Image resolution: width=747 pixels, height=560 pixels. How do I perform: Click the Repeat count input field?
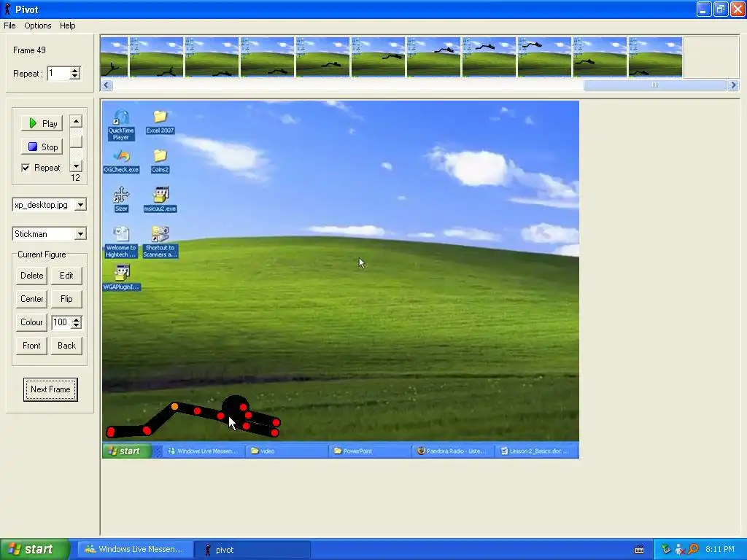pyautogui.click(x=58, y=74)
